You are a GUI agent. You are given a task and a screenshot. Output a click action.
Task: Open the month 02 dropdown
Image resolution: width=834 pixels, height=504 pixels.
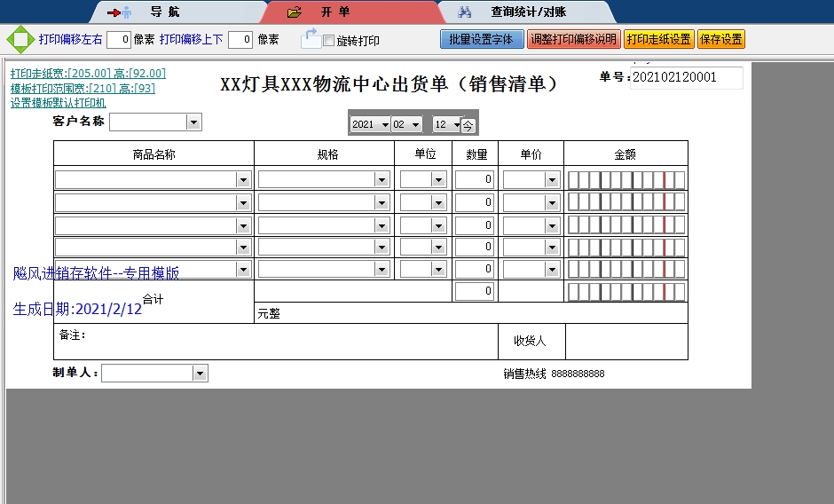[x=415, y=125]
